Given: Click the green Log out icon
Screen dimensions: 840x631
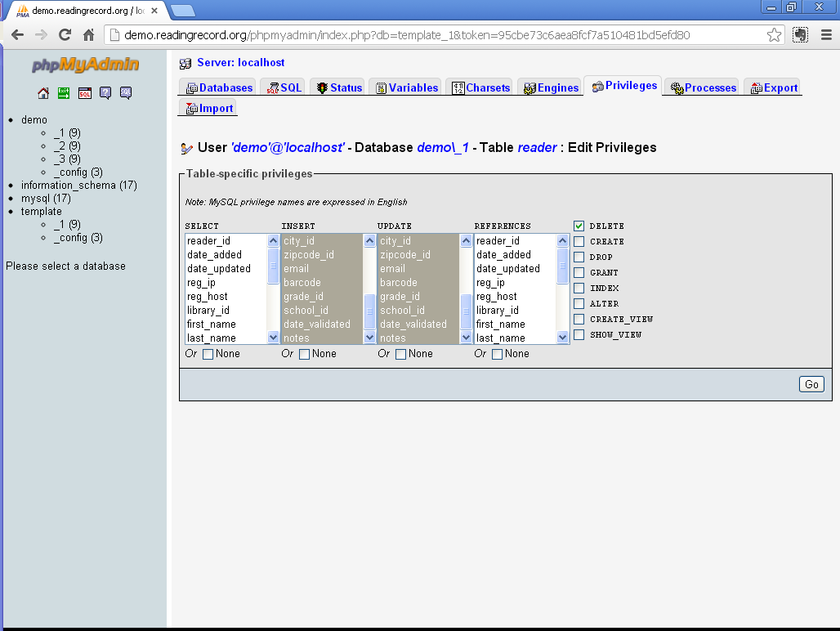Looking at the screenshot, I should 64,93.
